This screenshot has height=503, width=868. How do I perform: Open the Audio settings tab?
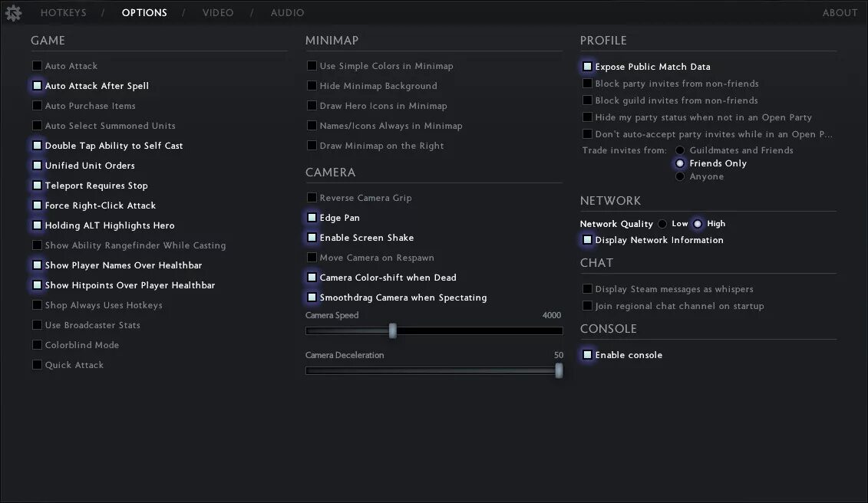[x=287, y=13]
